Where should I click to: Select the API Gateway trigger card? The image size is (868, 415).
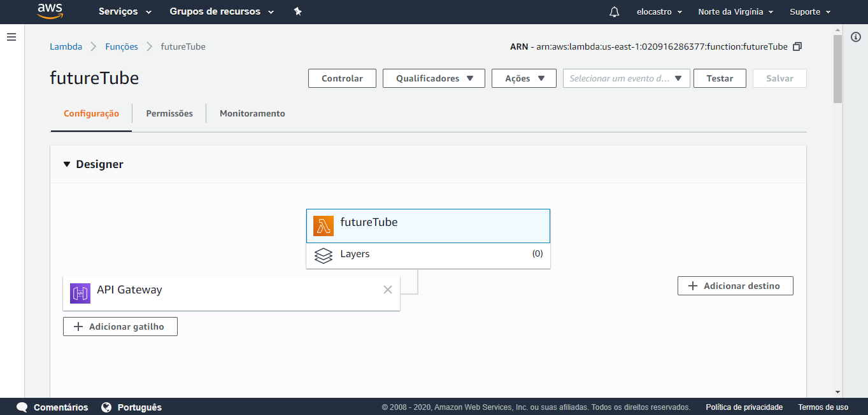coord(231,293)
